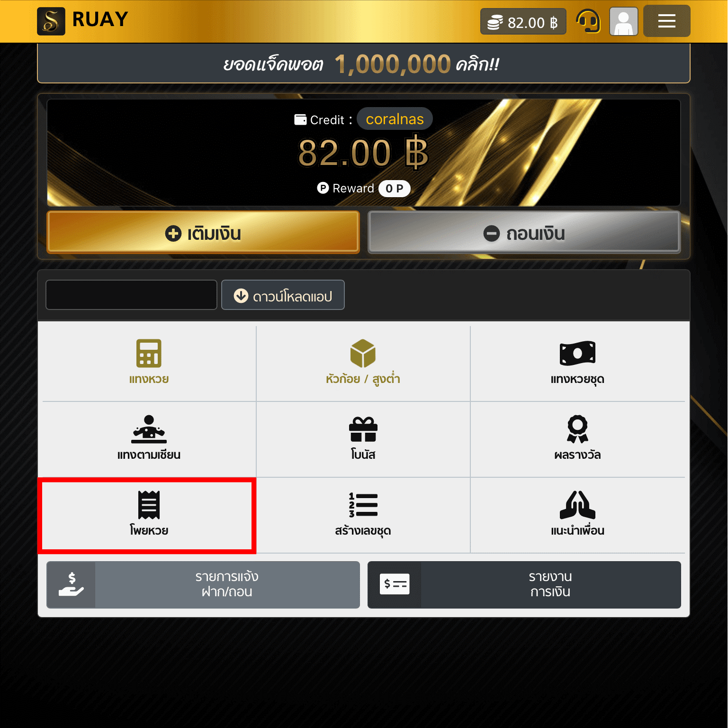
Task: Select the หัวก้อย / สูงต่ำ cube icon
Action: tap(363, 353)
